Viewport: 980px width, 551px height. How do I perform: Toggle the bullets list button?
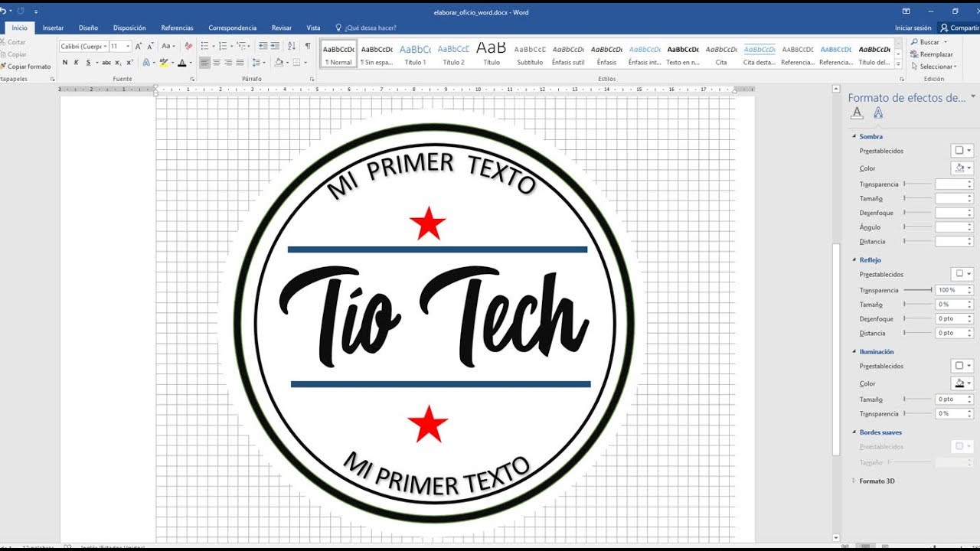(x=204, y=47)
